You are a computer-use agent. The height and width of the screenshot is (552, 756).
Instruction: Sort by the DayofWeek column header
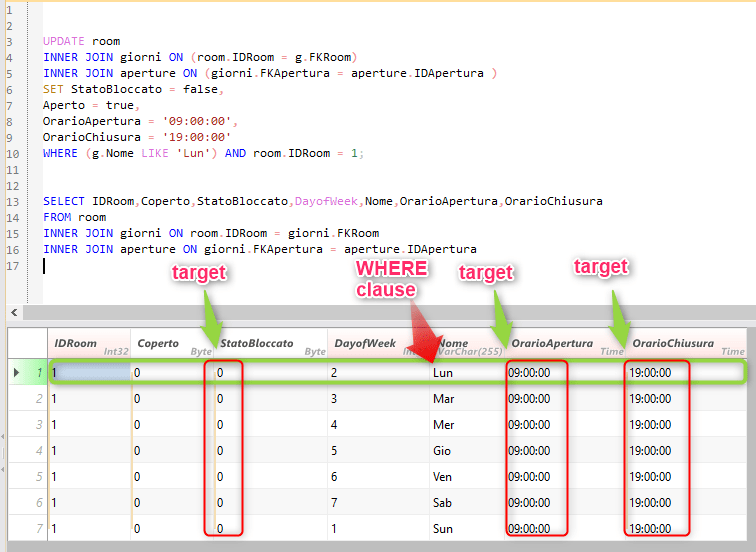[378, 344]
